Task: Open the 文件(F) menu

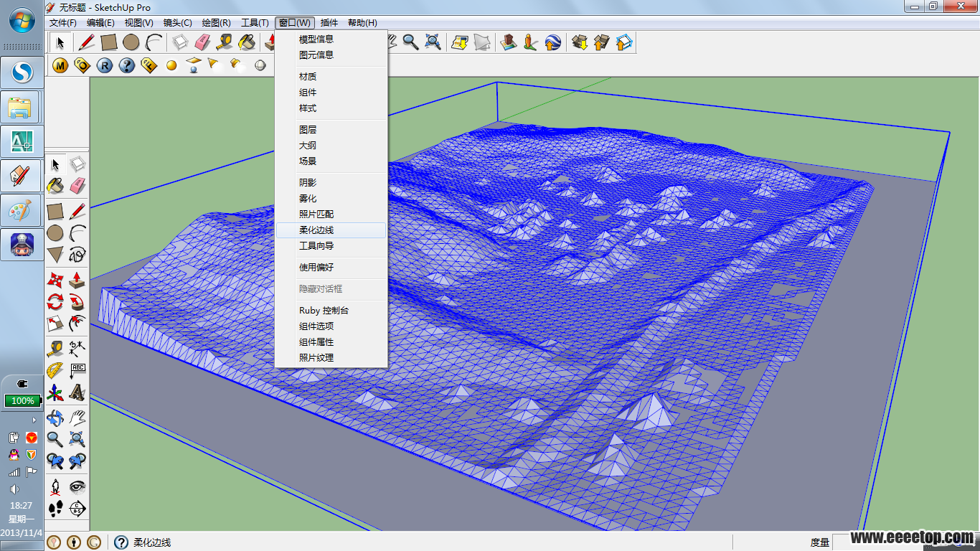Action: click(63, 23)
